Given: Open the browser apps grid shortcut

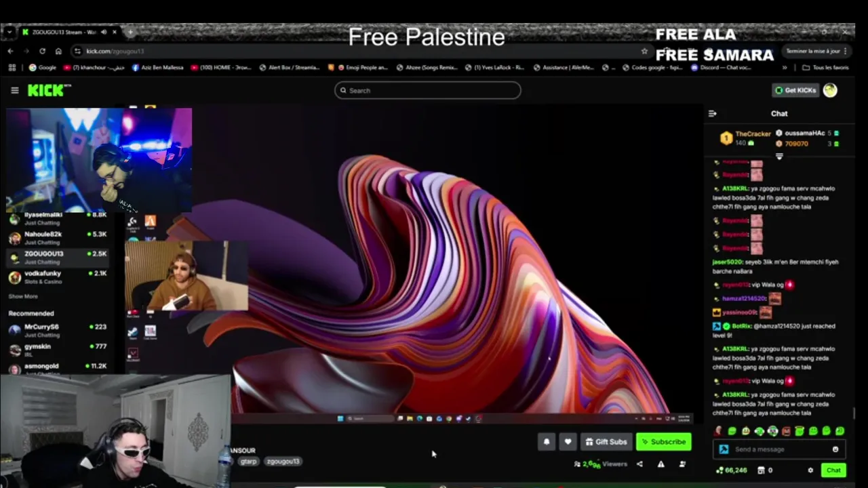Looking at the screenshot, I should pos(12,68).
